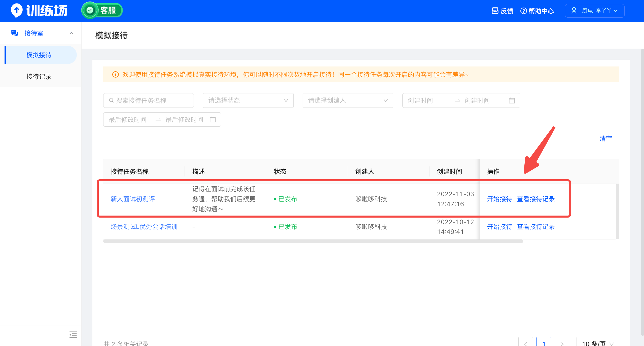Open the 场景测试L优秀会话培训 task link

point(144,227)
